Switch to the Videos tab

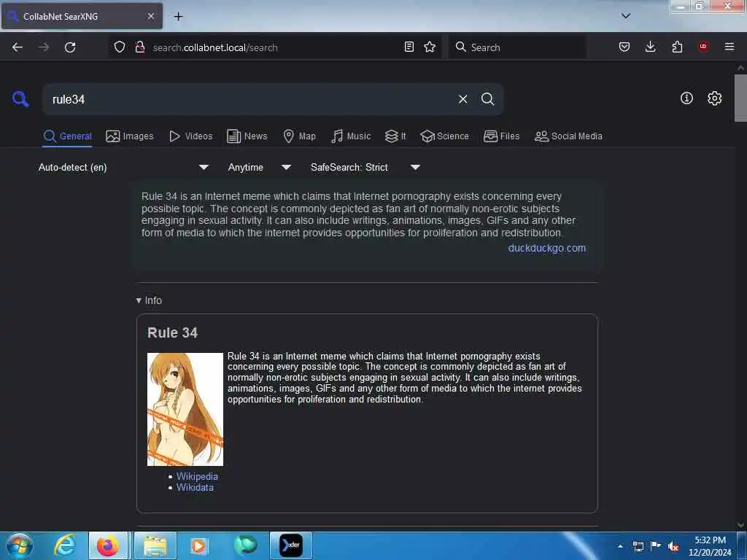click(190, 136)
